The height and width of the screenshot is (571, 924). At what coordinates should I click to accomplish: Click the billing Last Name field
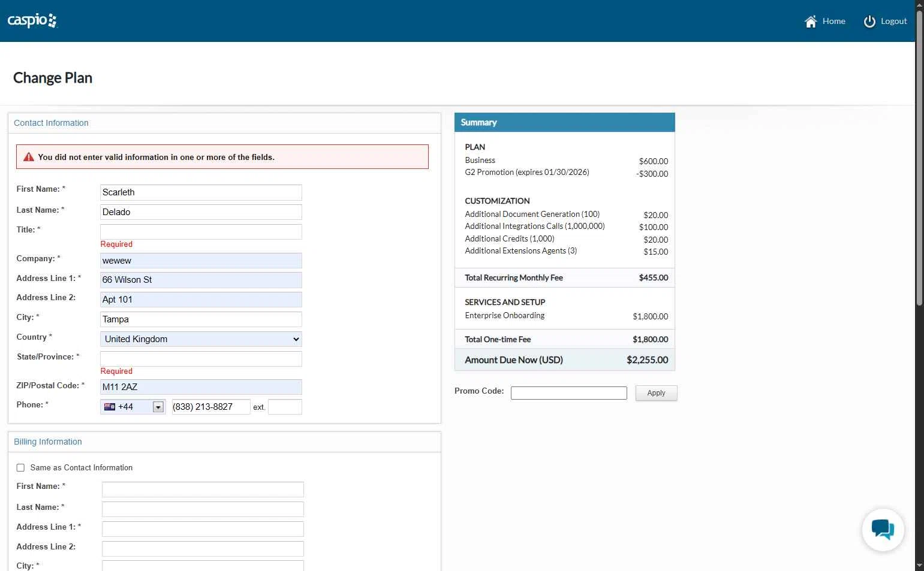coord(203,509)
